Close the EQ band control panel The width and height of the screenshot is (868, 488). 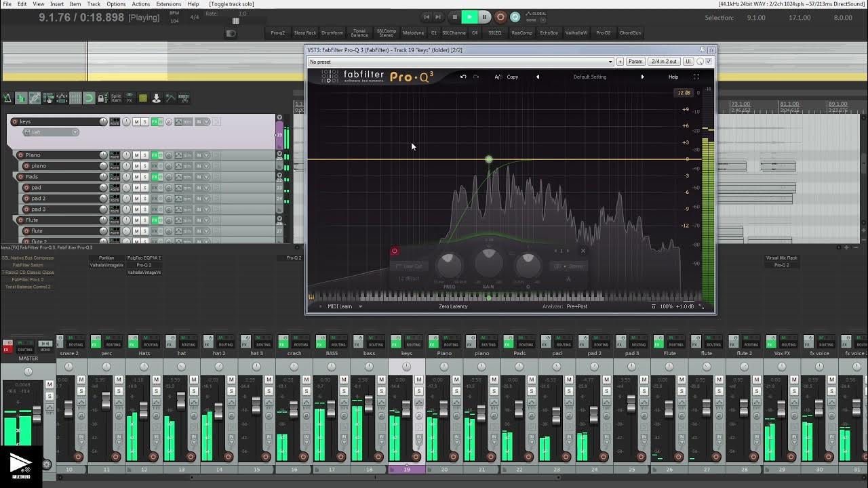click(x=583, y=251)
